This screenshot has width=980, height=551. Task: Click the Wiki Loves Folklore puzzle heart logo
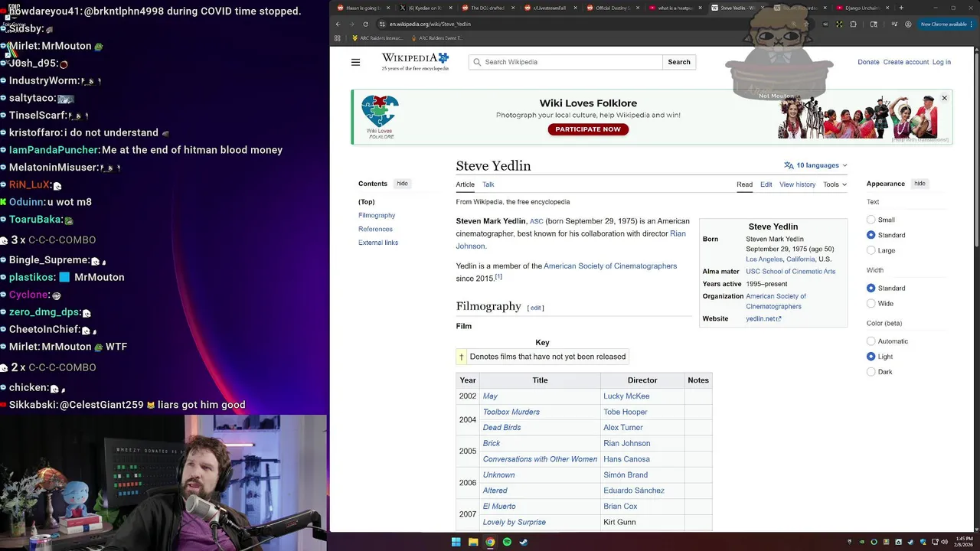(x=380, y=116)
